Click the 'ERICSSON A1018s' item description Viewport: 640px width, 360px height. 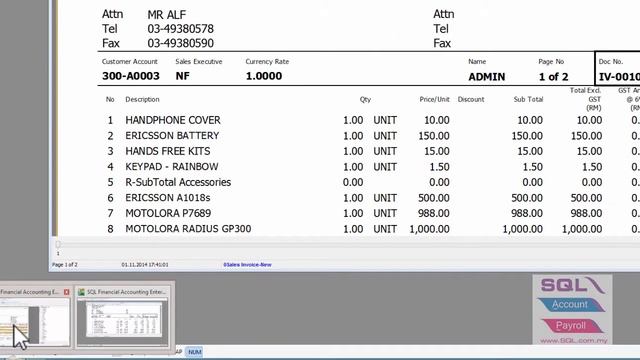pyautogui.click(x=168, y=198)
